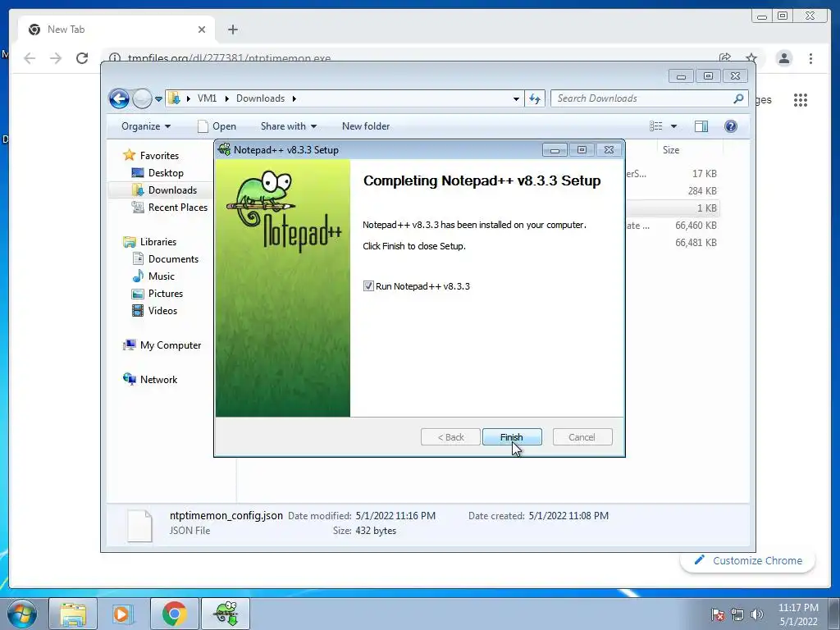Select Network in navigation pane

point(158,380)
